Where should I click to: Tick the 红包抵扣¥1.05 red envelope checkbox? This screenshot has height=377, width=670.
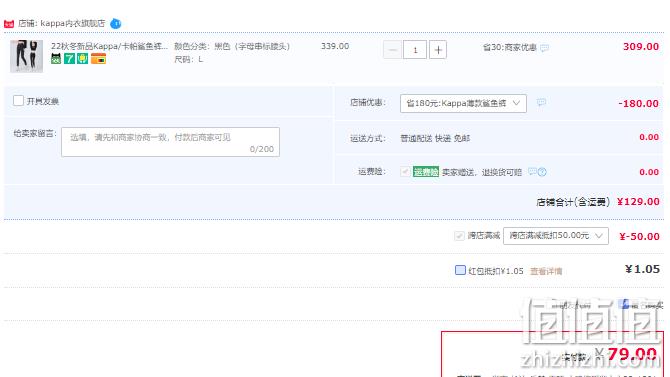pyautogui.click(x=460, y=270)
